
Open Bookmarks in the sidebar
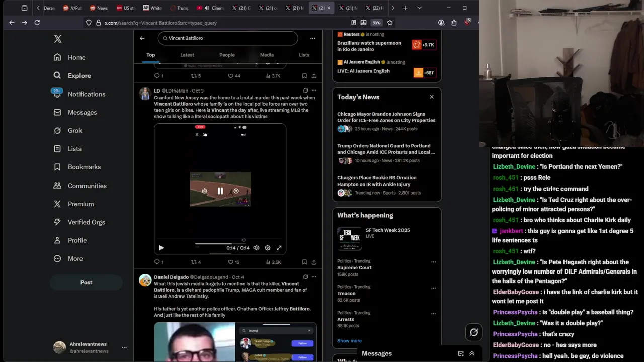(77, 167)
